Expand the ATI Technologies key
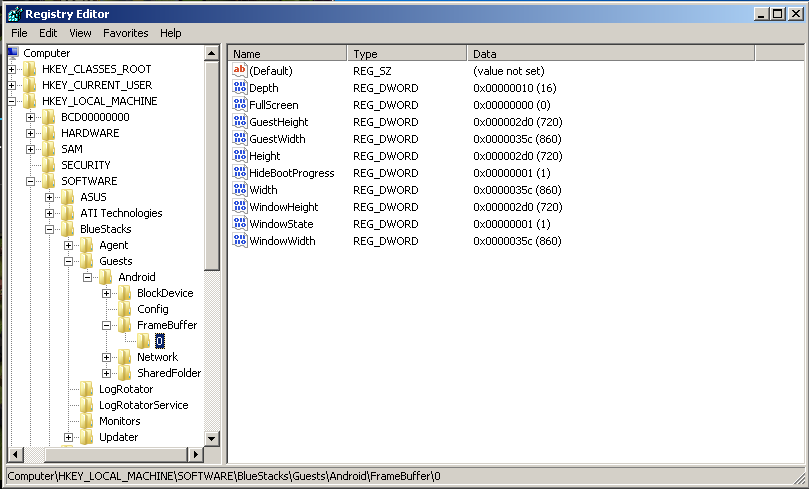This screenshot has height=489, width=809. click(x=50, y=213)
